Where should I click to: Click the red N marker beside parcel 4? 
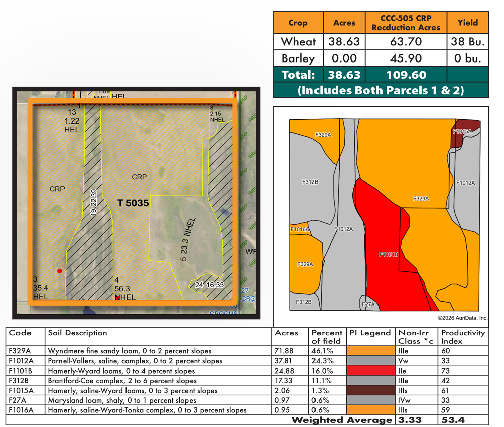117,297
